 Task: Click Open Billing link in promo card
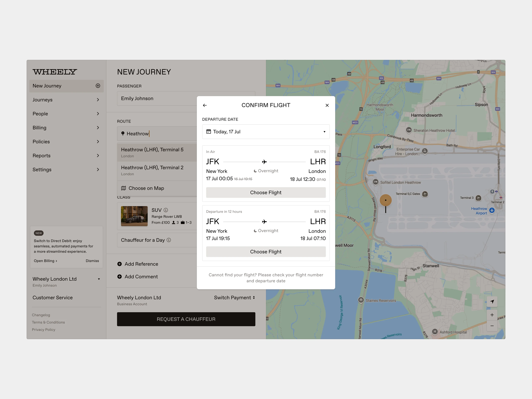(45, 261)
